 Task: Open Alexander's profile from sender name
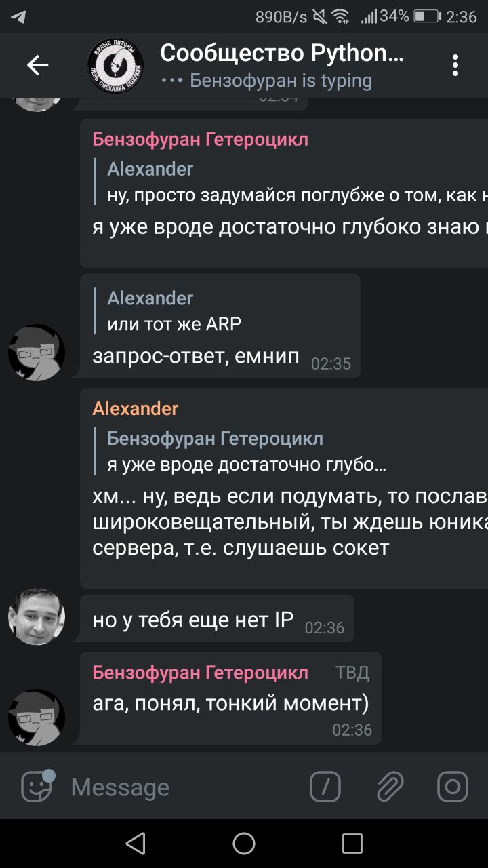pyautogui.click(x=136, y=408)
